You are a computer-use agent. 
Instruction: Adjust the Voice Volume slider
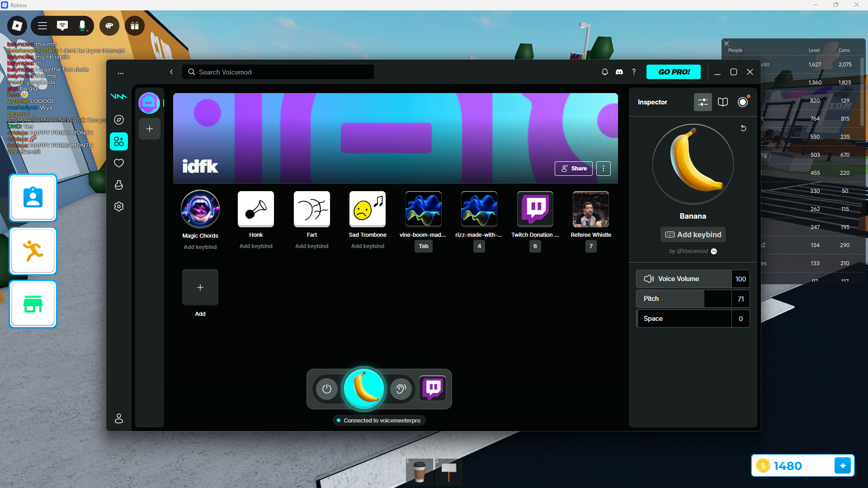[693, 279]
